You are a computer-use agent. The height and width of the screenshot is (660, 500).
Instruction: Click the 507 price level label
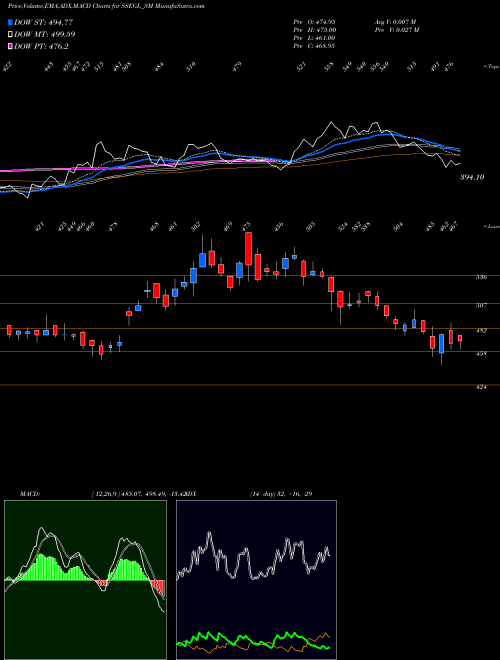click(x=481, y=305)
